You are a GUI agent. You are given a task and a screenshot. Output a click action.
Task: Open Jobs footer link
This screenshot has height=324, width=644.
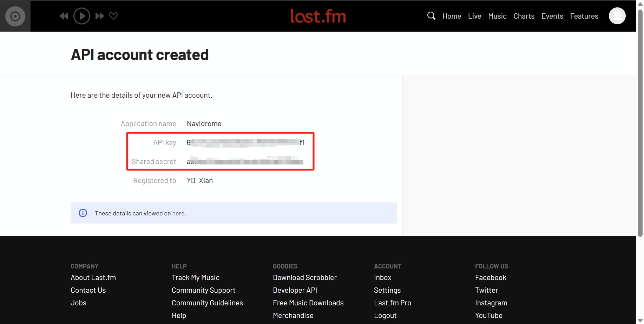(x=78, y=303)
